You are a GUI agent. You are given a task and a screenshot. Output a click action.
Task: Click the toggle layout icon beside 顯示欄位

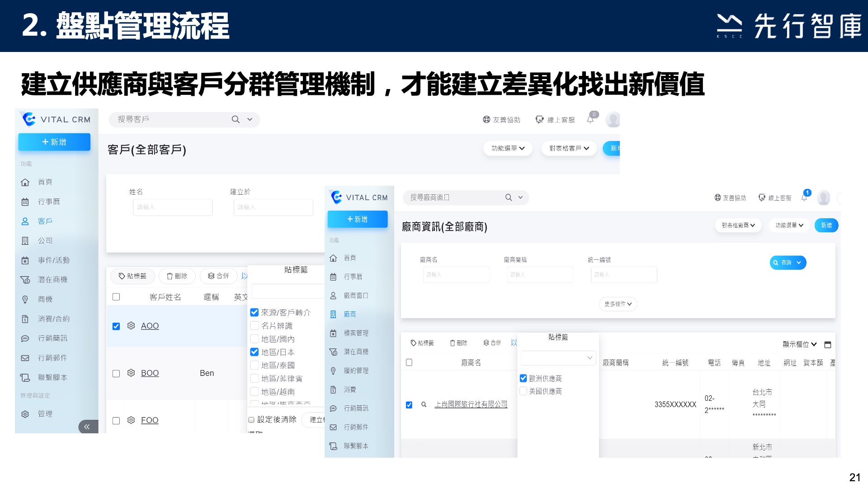828,345
